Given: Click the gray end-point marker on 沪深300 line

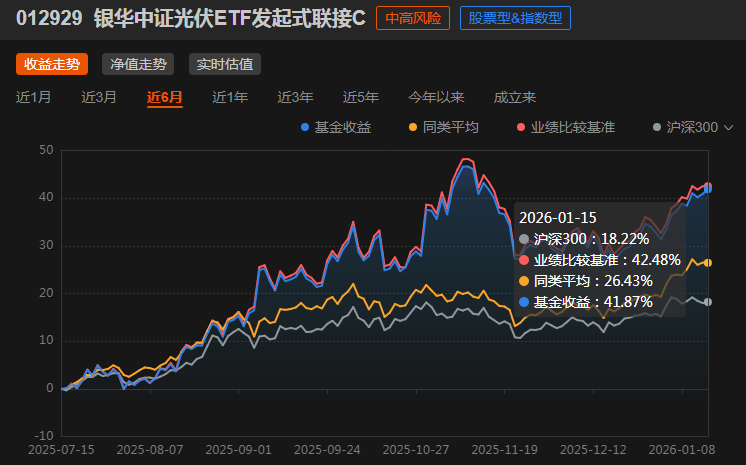Looking at the screenshot, I should [708, 302].
